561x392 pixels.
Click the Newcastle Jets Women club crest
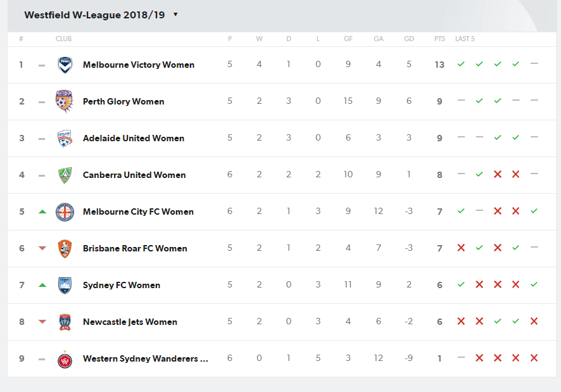click(65, 322)
